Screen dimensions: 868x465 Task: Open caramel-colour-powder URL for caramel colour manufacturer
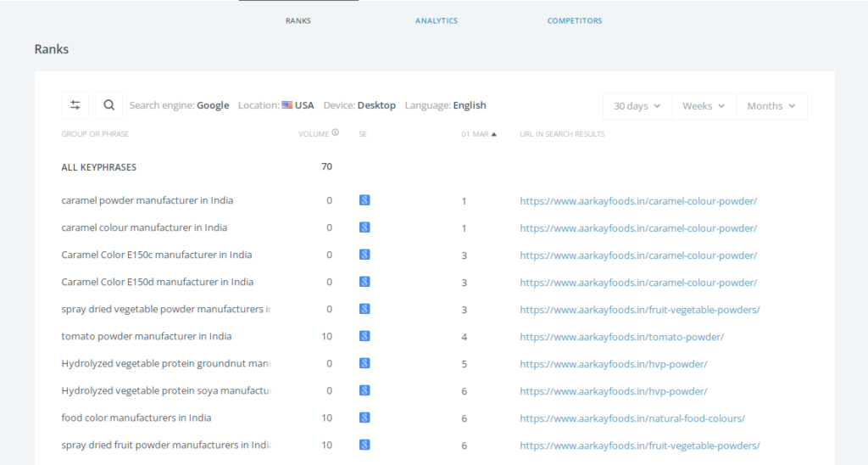click(638, 228)
